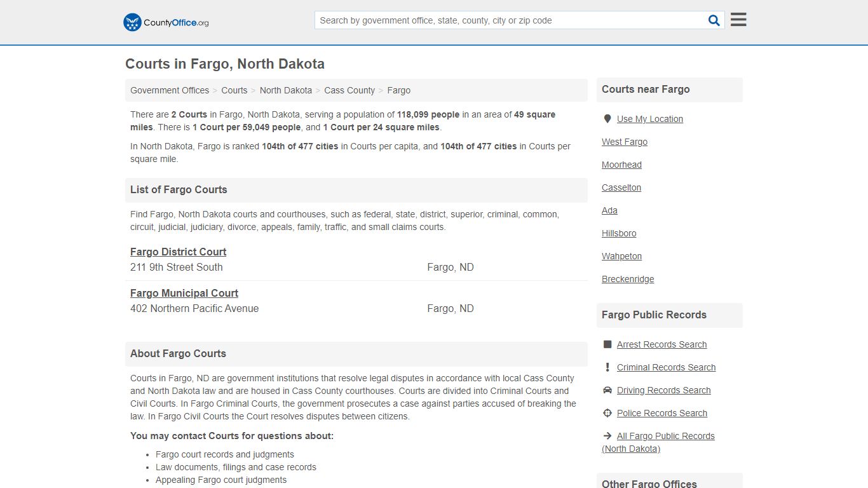
Task: Click the search magnifier icon
Action: click(x=714, y=20)
